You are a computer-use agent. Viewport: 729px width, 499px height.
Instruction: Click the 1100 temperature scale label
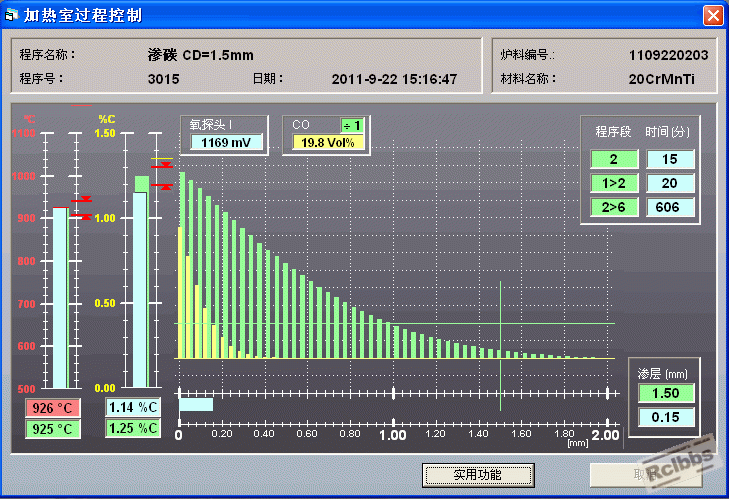(23, 133)
